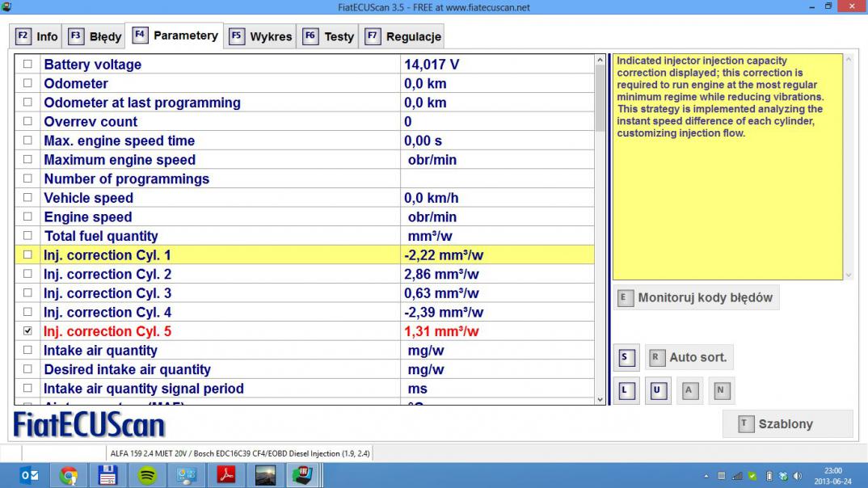This screenshot has width=868, height=488.
Task: Check the Inj. correction Cyl. 2 box
Action: 28,274
